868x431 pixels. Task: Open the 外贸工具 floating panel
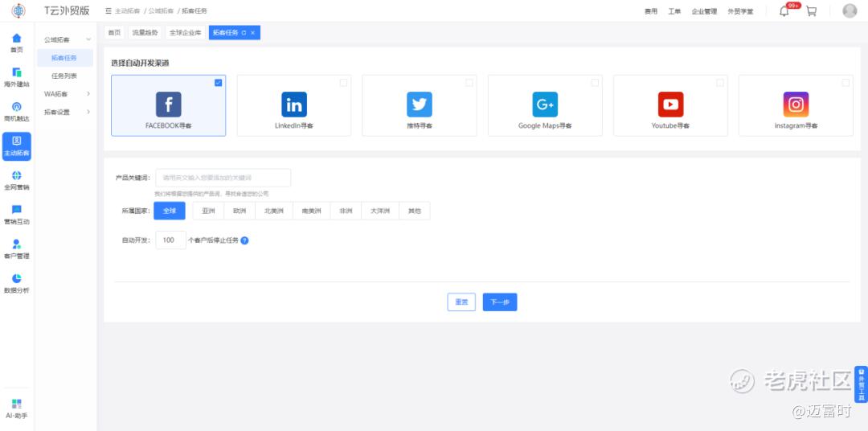[861, 384]
